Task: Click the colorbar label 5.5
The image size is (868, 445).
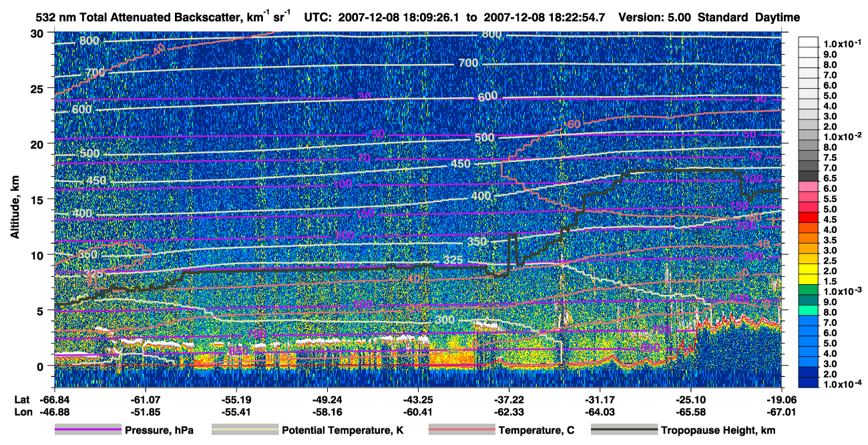Action: point(830,199)
